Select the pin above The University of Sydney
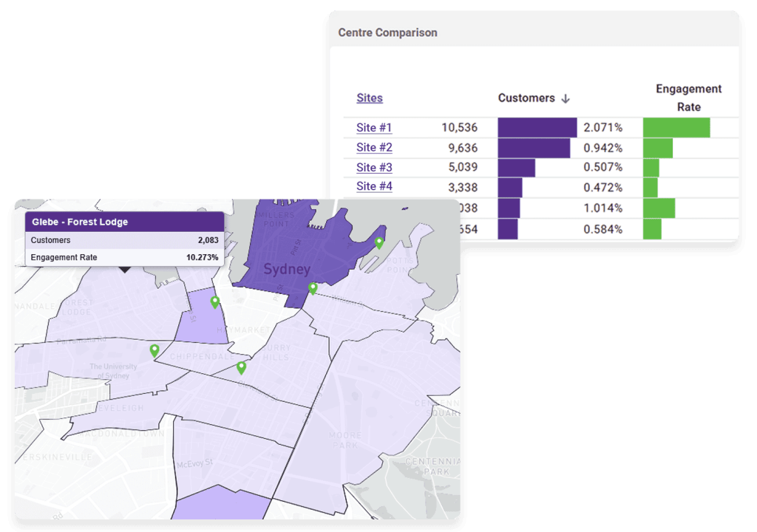This screenshot has height=532, width=757. (155, 350)
